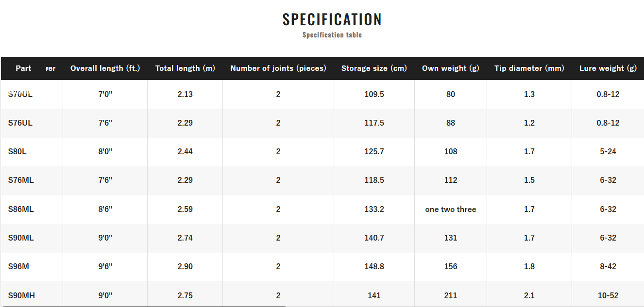The height and width of the screenshot is (307, 644).
Task: Click the SPECIFICATION heading
Action: click(332, 19)
